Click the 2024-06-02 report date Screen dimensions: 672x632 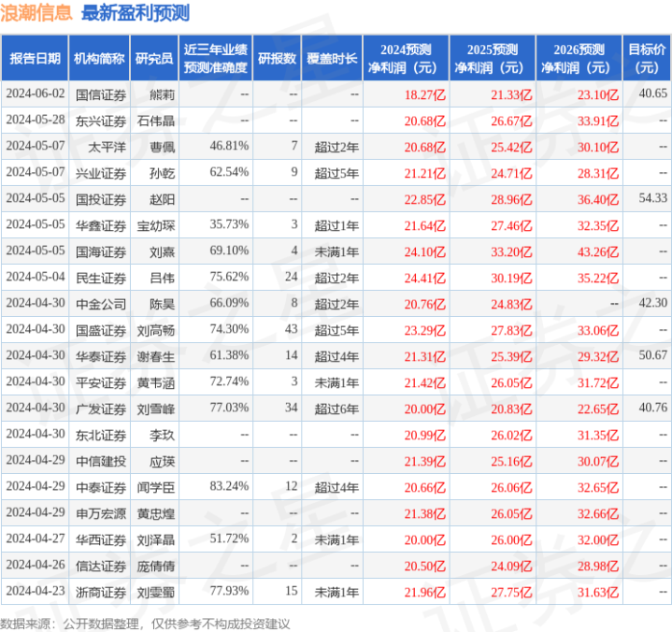(x=36, y=93)
